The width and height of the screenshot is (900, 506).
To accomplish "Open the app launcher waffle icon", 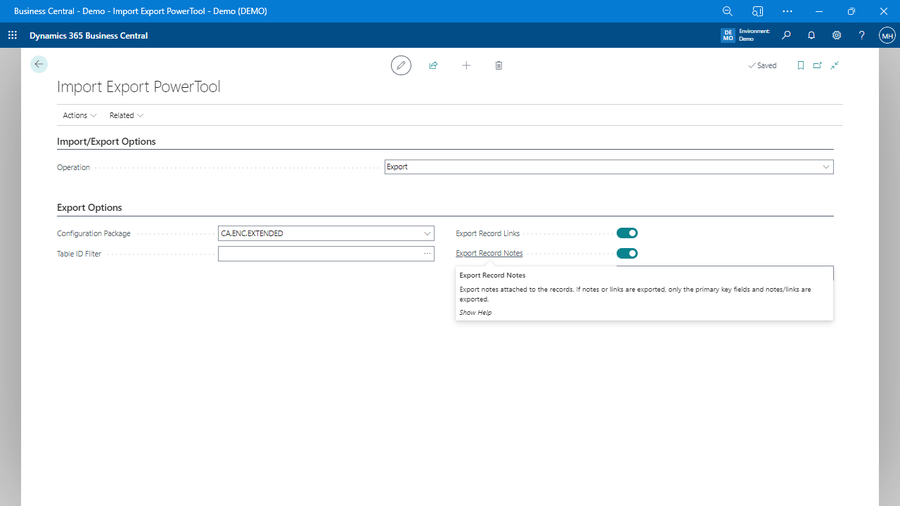I will point(13,35).
